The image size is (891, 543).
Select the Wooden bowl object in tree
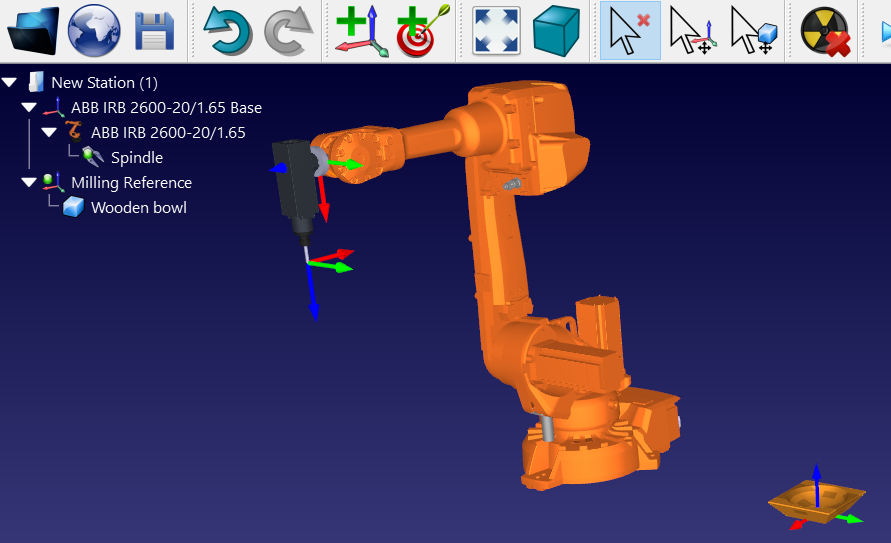[138, 207]
